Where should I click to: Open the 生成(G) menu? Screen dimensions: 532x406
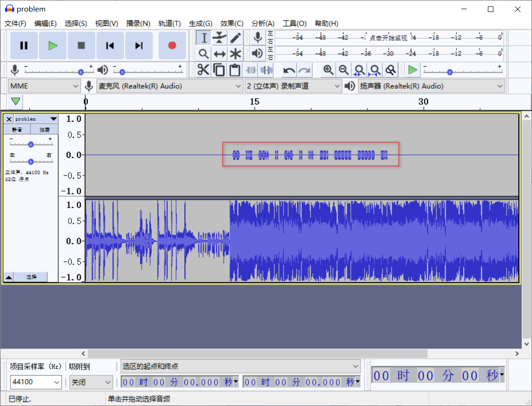click(200, 23)
